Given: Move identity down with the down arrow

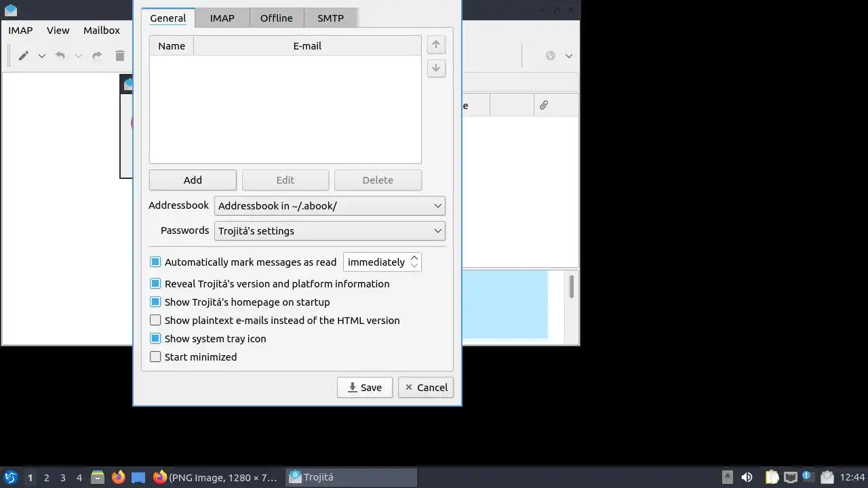Looking at the screenshot, I should point(436,68).
